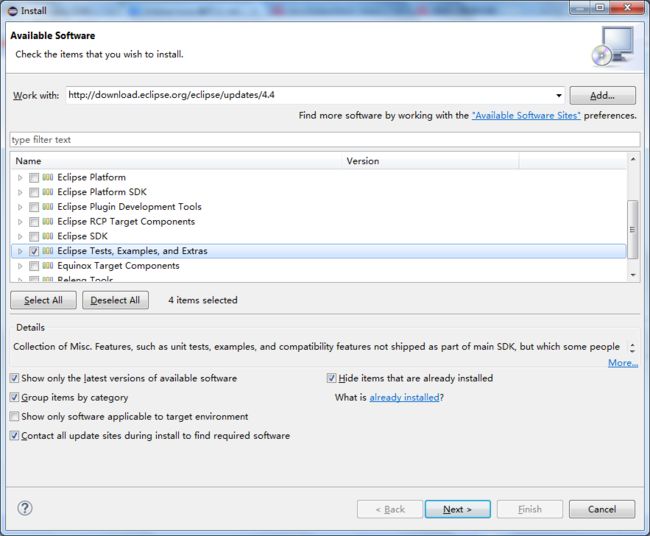Check the Equinox Target Components checkbox
The width and height of the screenshot is (650, 536).
(x=34, y=266)
